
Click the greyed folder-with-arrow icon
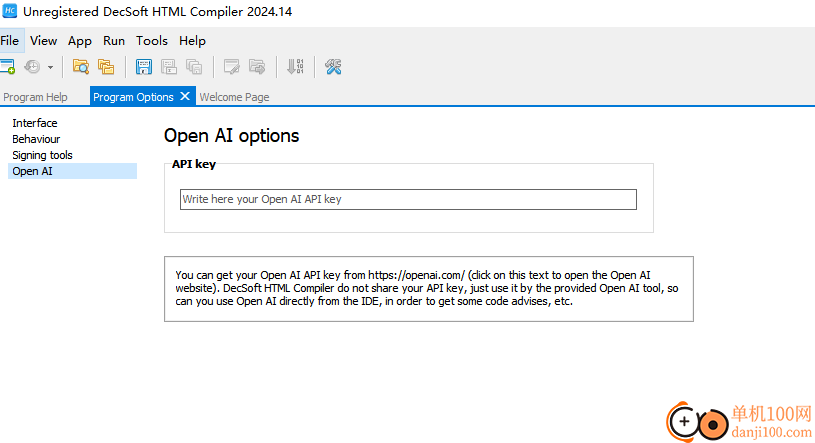pos(257,67)
